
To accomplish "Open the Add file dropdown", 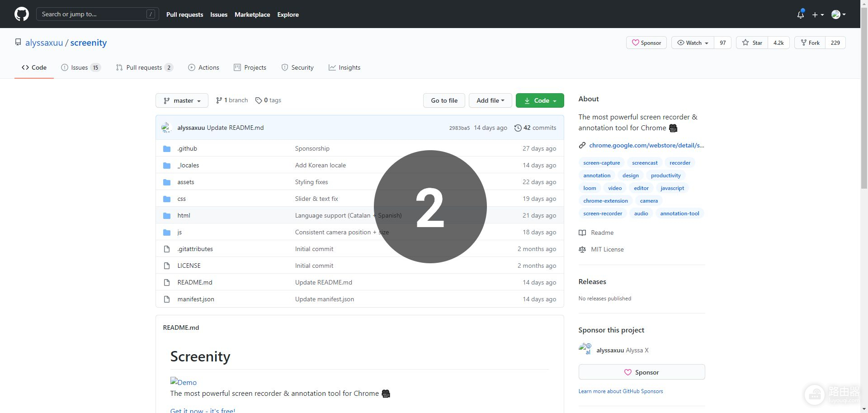I will click(490, 100).
